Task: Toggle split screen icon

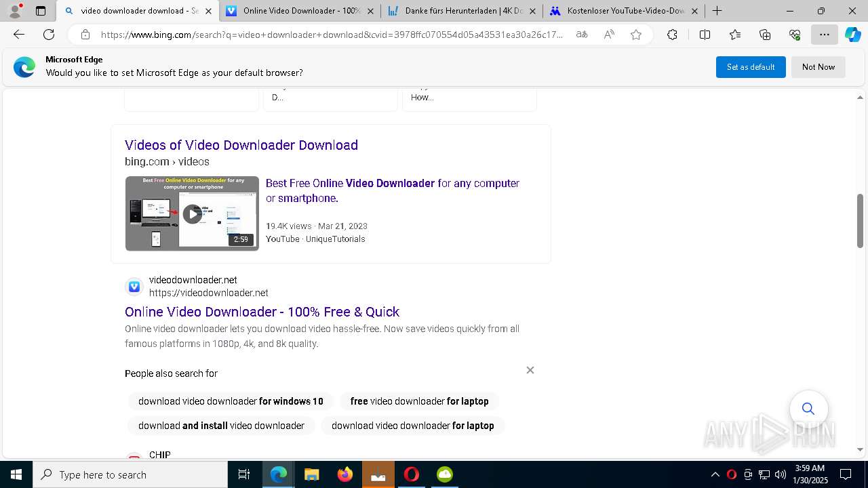Action: click(705, 35)
